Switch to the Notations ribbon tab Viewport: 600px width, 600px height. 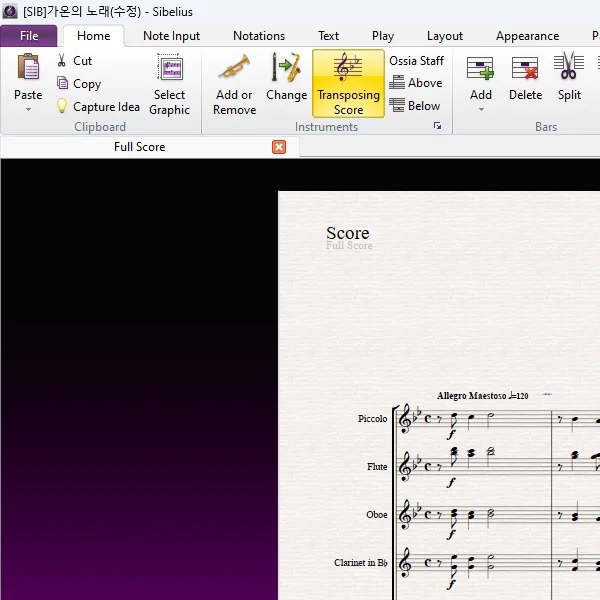(x=259, y=36)
